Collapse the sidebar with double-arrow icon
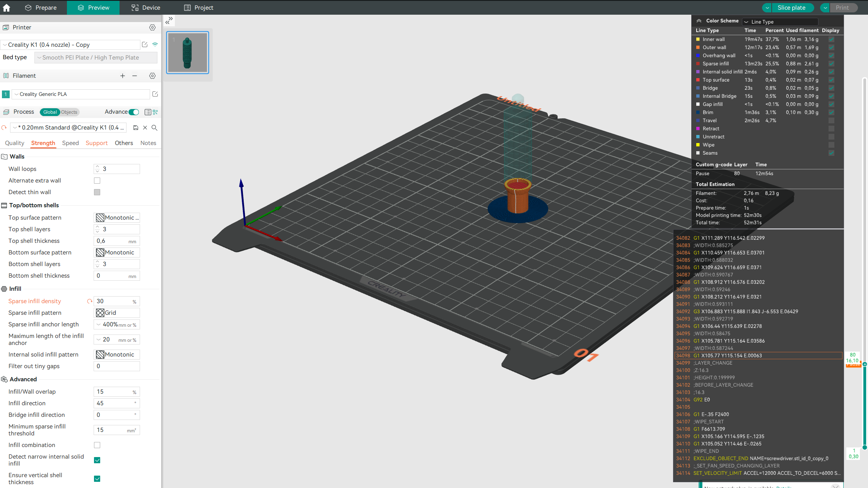Viewport: 868px width, 488px height. coord(169,20)
